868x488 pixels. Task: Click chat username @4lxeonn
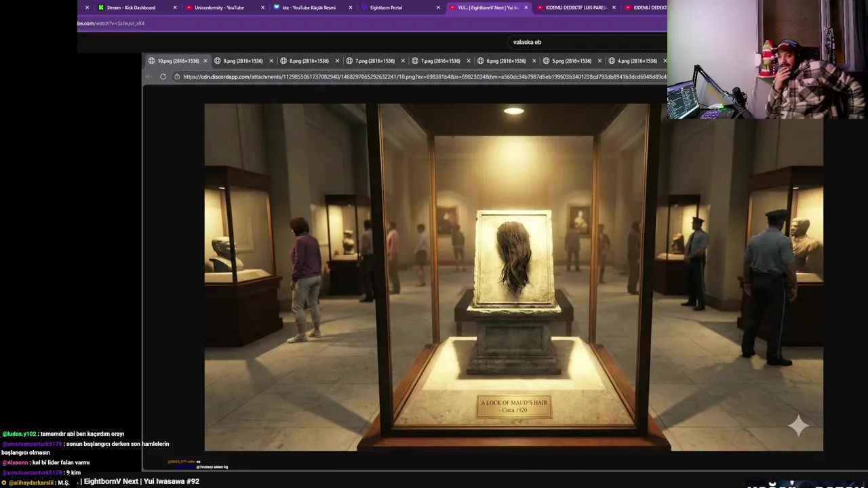(15, 462)
